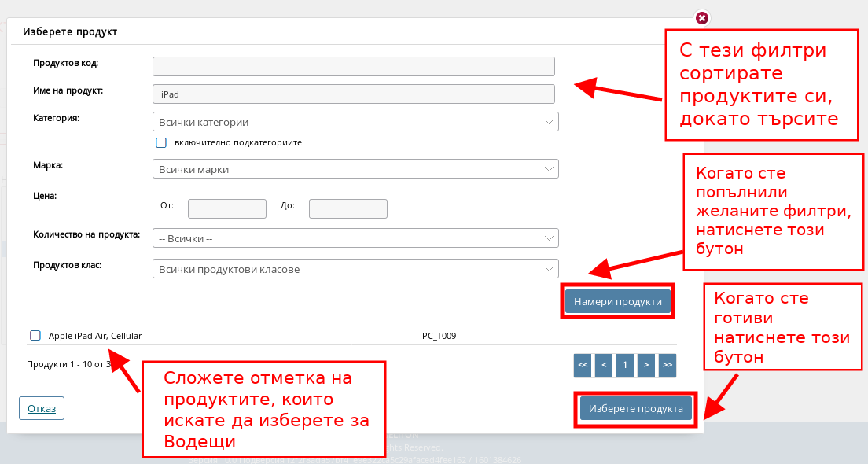Select page 1 in pagination
Viewport: 868px width, 464px height.
tap(625, 366)
